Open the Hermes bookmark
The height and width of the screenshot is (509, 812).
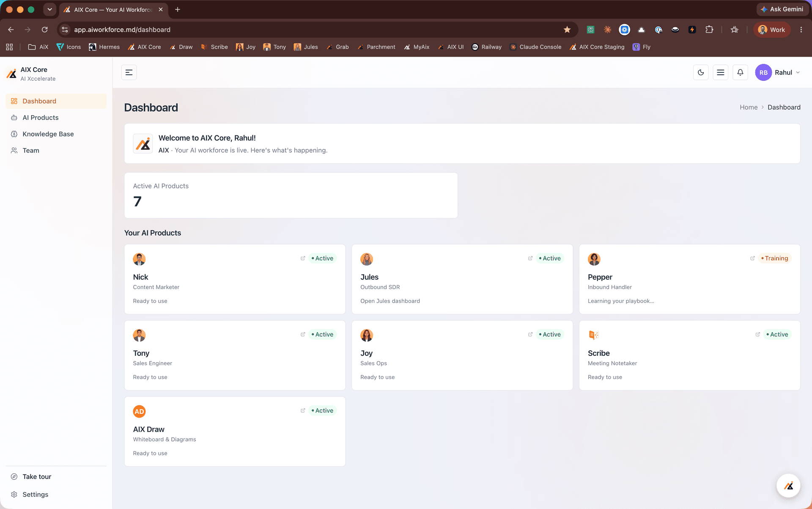104,47
